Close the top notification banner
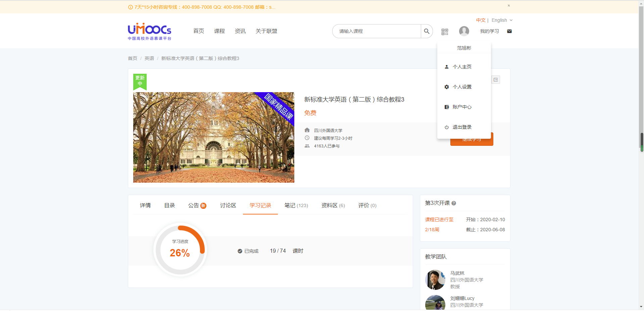644x311 pixels. click(x=509, y=5)
